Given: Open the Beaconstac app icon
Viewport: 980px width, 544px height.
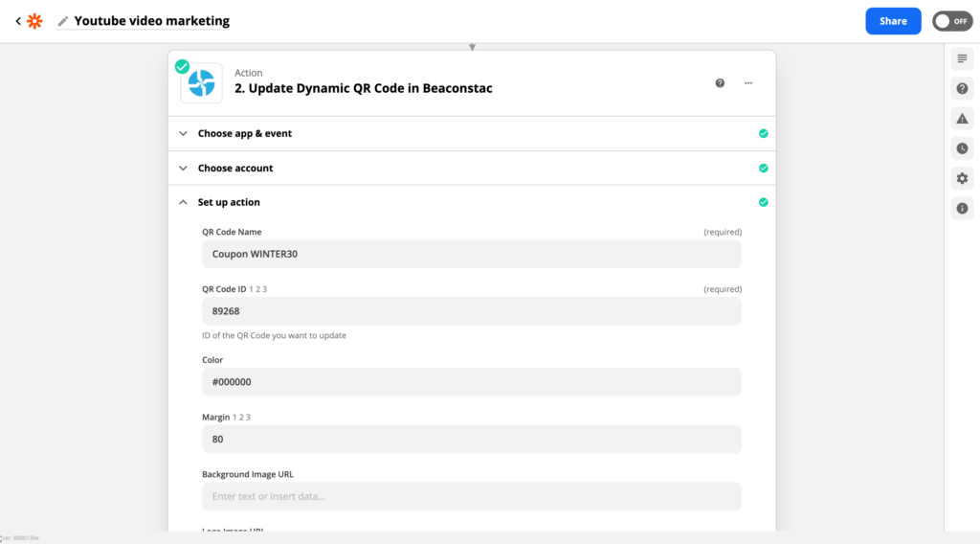Looking at the screenshot, I should (201, 82).
